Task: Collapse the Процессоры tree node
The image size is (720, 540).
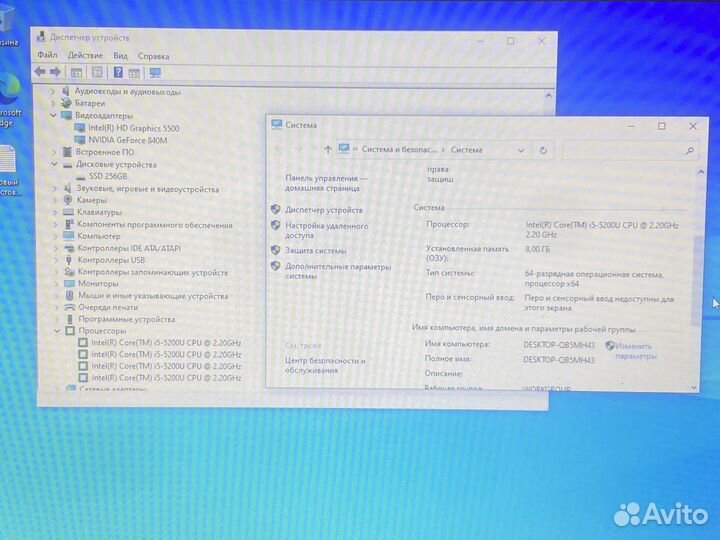Action: coord(56,331)
